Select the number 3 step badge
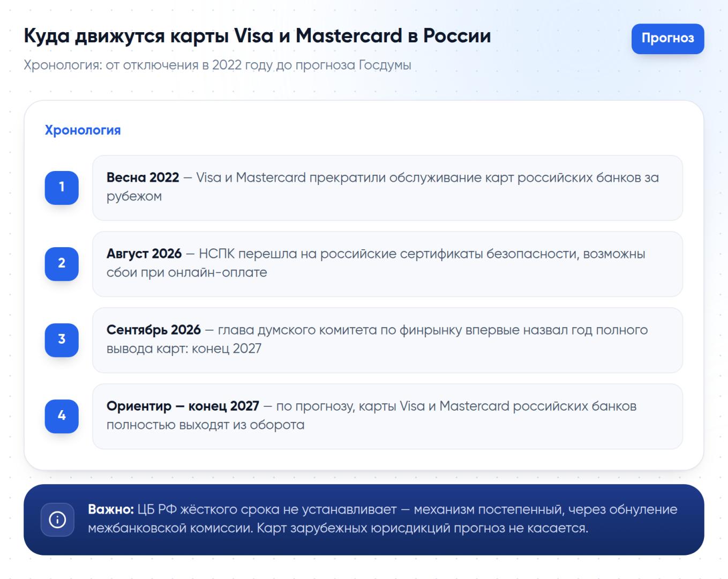Image resolution: width=728 pixels, height=579 pixels. tap(62, 340)
